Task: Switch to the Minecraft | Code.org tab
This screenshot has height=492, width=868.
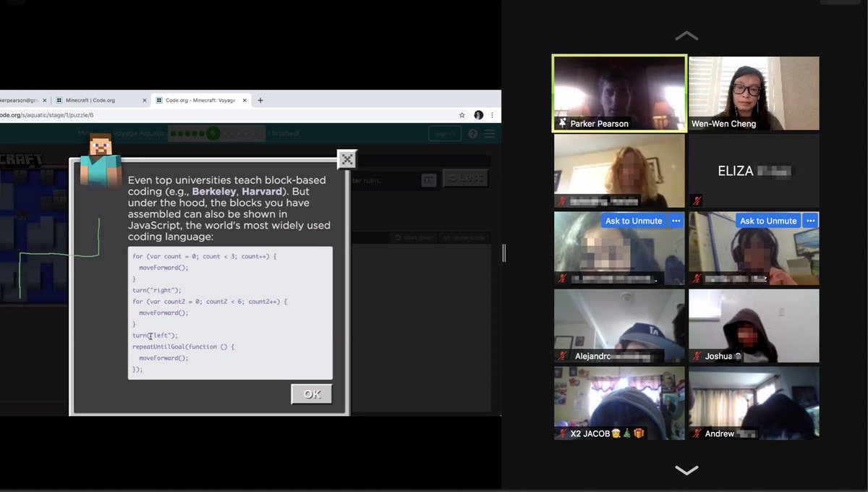Action: [x=91, y=100]
